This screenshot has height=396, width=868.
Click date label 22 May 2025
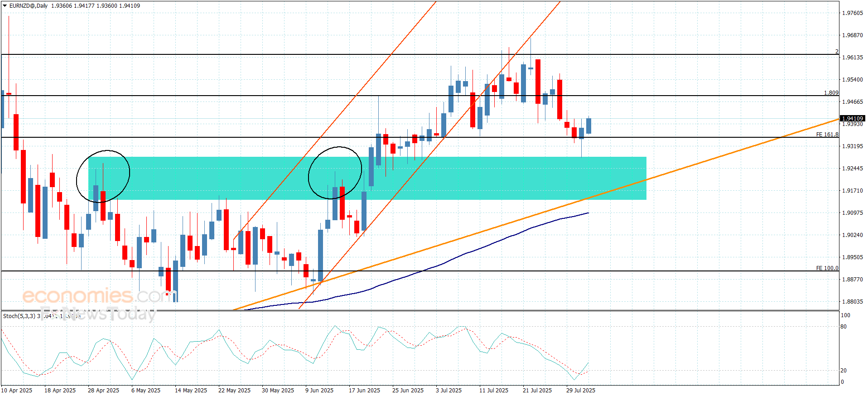point(234,391)
